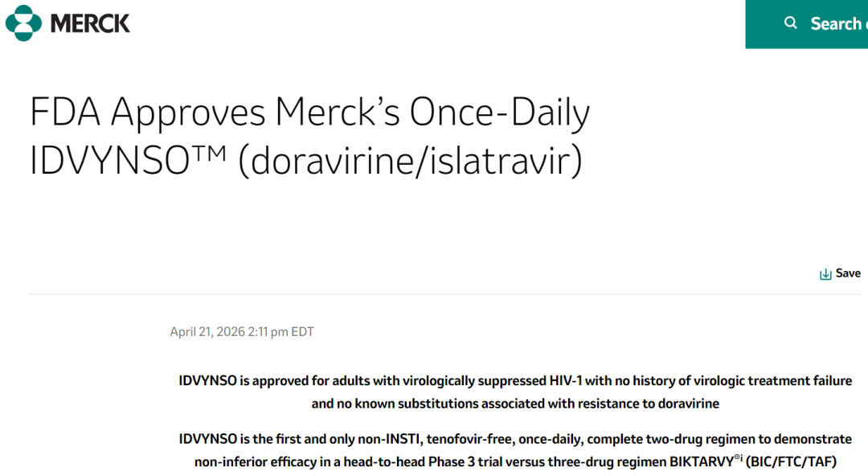Click '(BIC/FTC/TAF)' at the paragraph end
The width and height of the screenshot is (868, 476).
[x=791, y=462]
